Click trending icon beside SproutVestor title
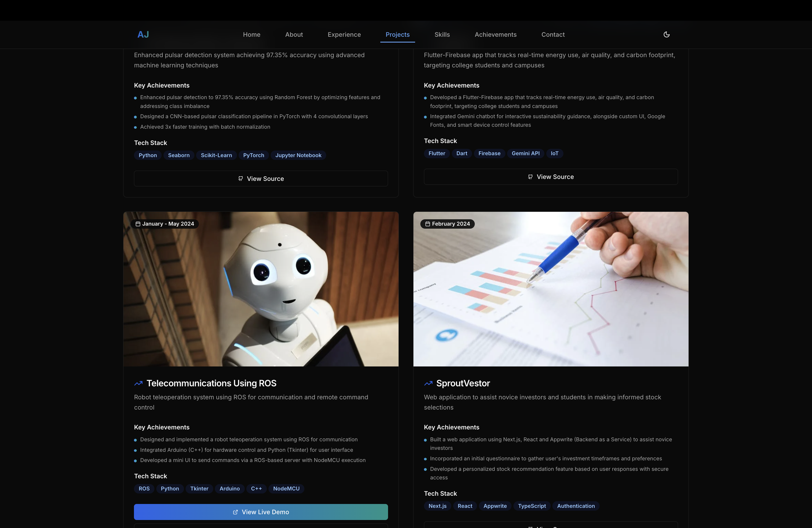The image size is (812, 528). [x=428, y=383]
